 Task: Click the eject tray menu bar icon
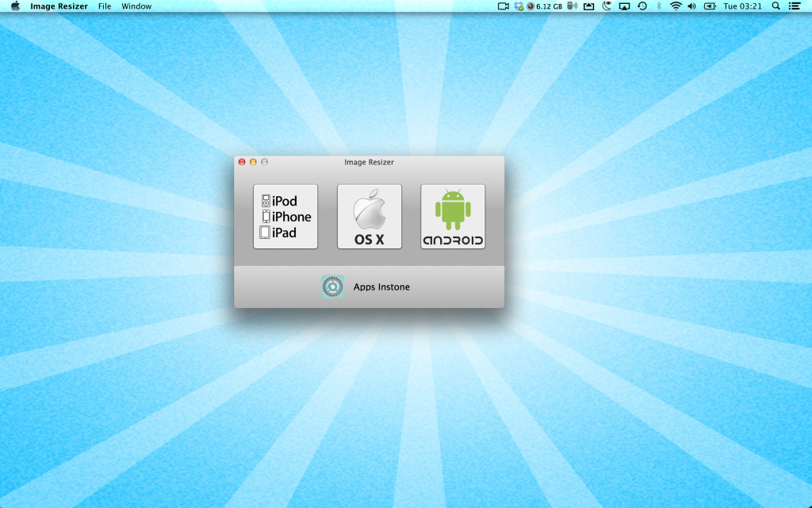click(x=589, y=6)
